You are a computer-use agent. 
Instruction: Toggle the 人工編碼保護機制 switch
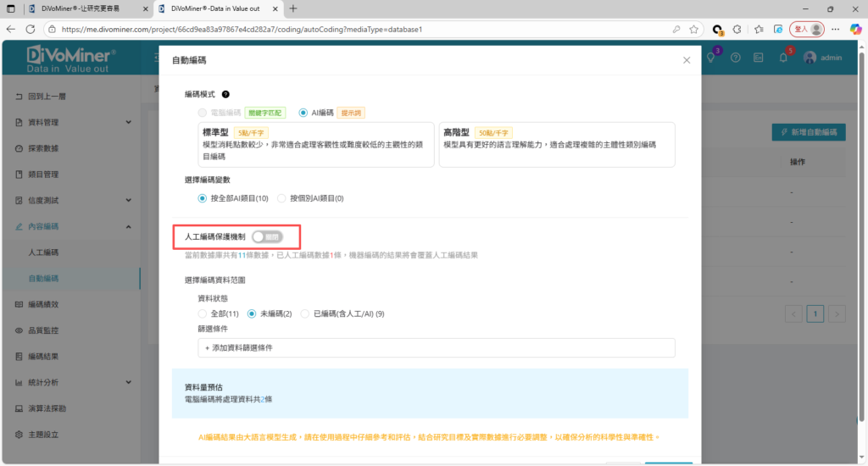pyautogui.click(x=266, y=236)
